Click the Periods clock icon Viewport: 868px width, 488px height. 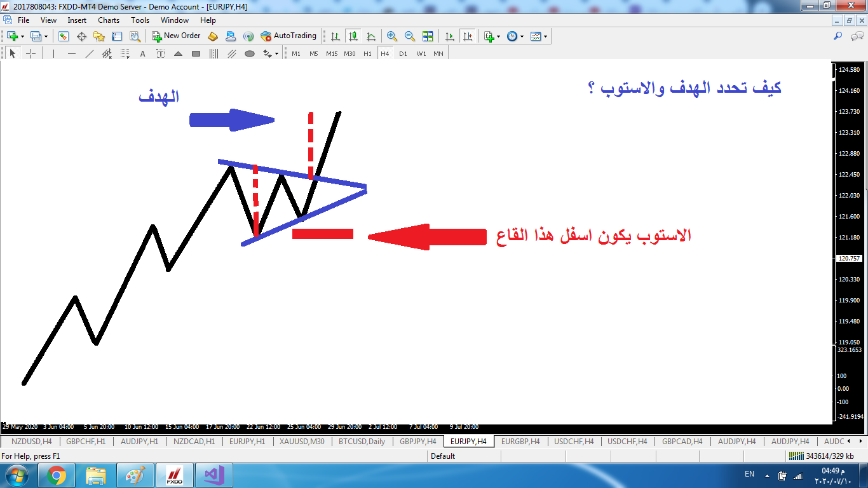click(512, 36)
